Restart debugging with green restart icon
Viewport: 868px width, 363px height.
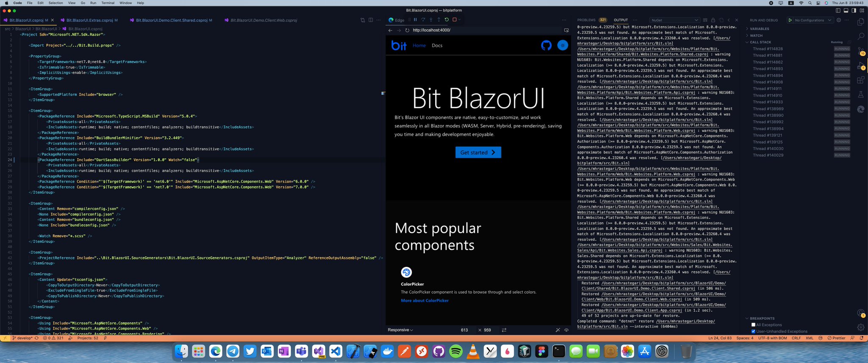pyautogui.click(x=447, y=19)
